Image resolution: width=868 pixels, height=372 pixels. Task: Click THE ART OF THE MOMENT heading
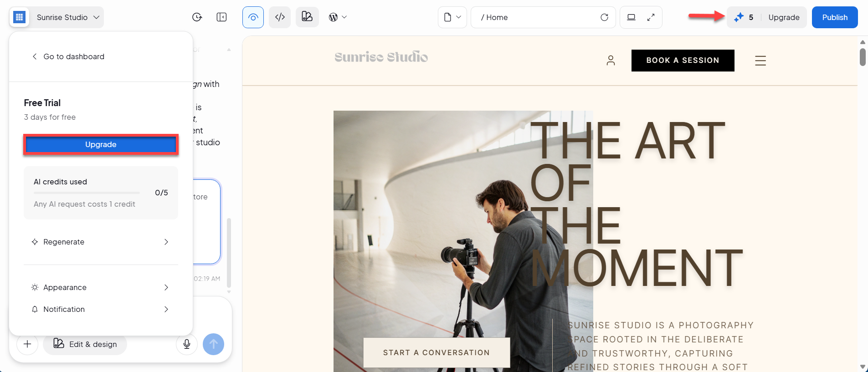[637, 204]
